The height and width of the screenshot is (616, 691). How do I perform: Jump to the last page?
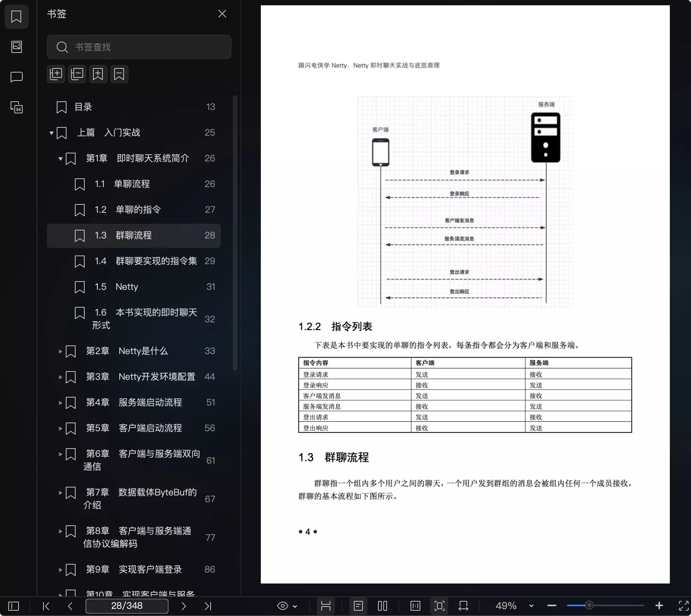(208, 606)
